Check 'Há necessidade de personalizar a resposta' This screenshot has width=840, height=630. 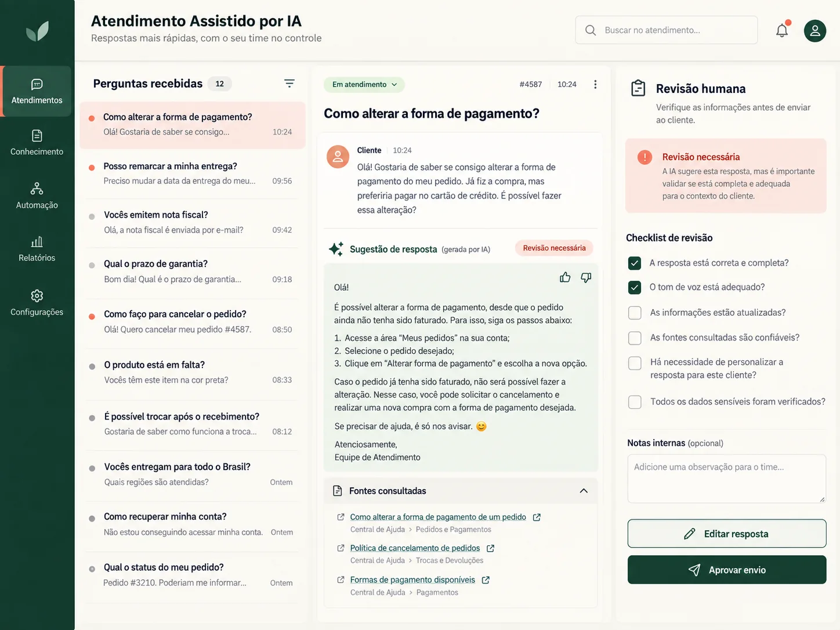coord(635,363)
